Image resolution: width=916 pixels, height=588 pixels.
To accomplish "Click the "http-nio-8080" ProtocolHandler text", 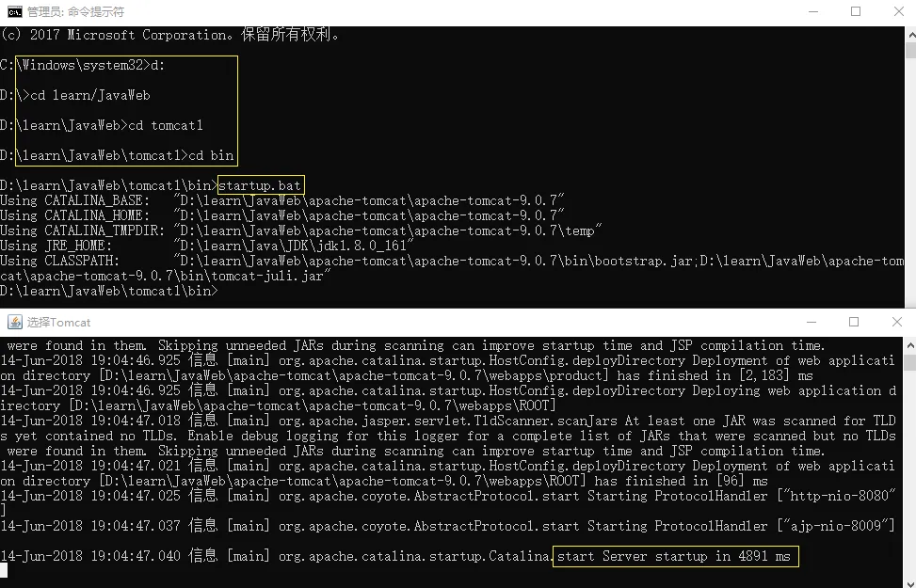I will [x=837, y=496].
